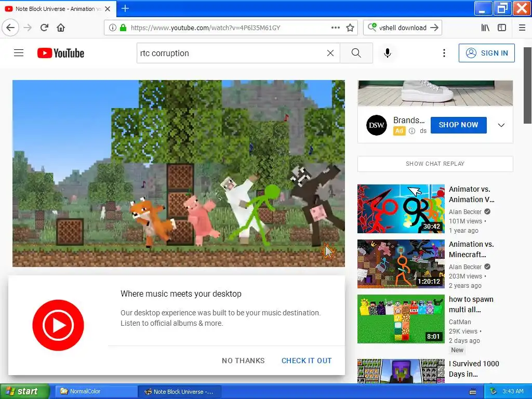Bookmark this page with the star icon
This screenshot has width=532, height=399.
click(x=350, y=28)
